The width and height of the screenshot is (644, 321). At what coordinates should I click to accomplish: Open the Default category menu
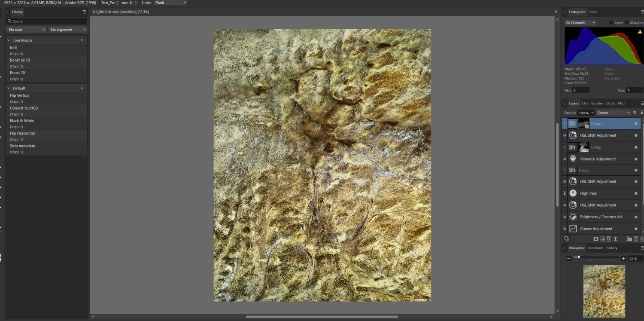[82, 88]
